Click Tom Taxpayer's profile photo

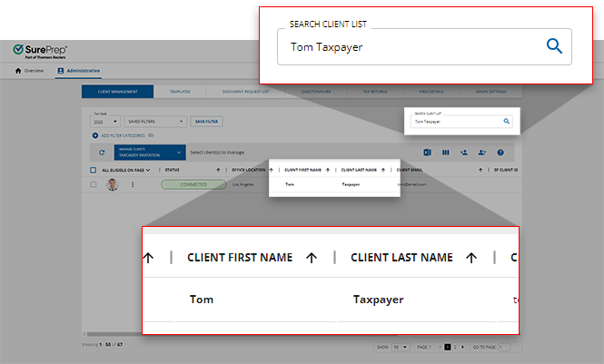point(113,184)
